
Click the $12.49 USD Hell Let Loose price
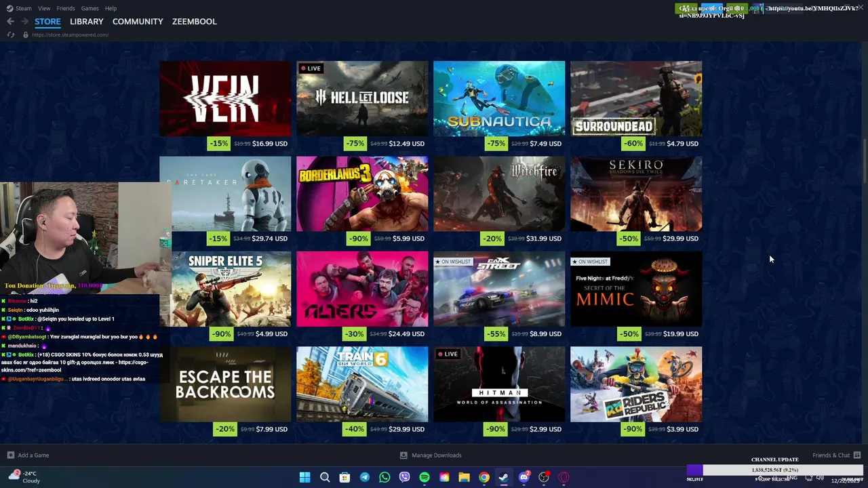tap(406, 144)
